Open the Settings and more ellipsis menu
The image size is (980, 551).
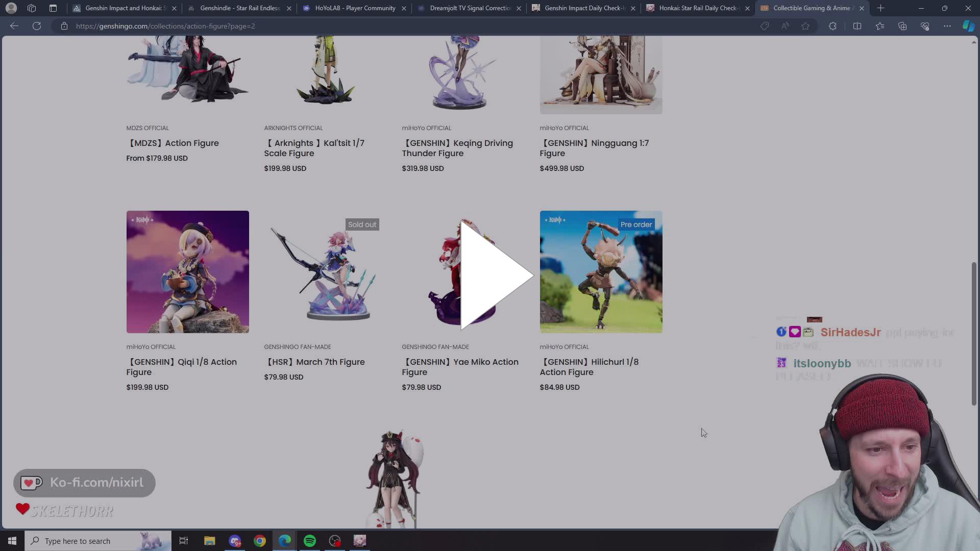pos(948,26)
